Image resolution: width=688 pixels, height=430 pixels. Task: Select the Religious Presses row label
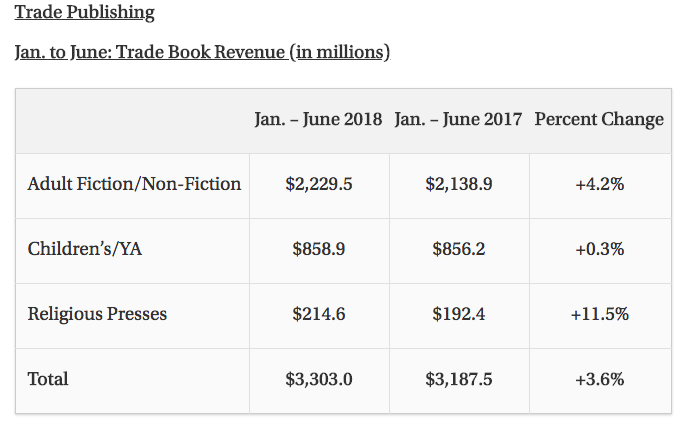pos(97,314)
